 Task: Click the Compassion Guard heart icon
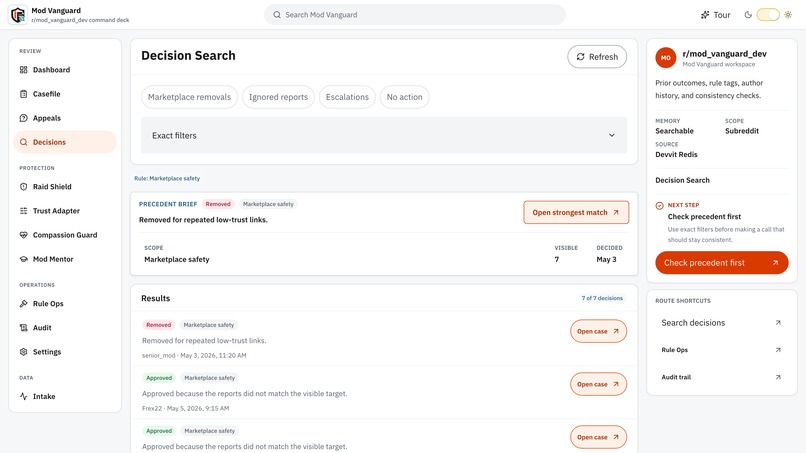(24, 235)
